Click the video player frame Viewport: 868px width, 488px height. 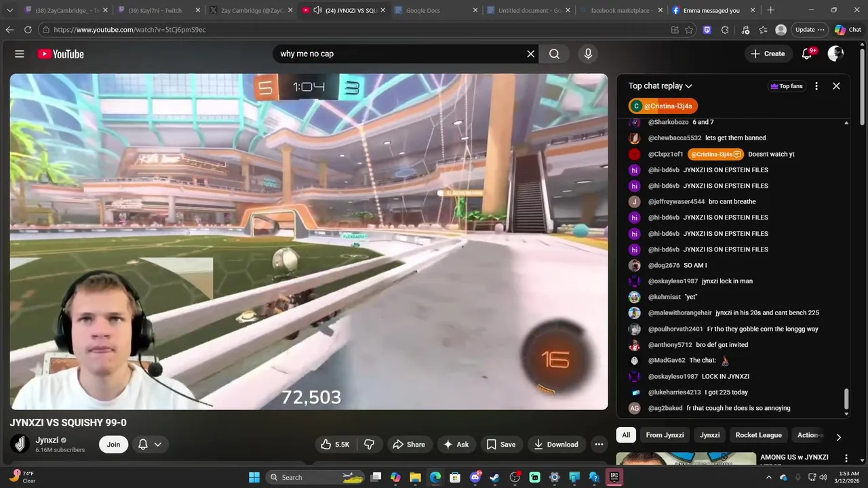(309, 242)
